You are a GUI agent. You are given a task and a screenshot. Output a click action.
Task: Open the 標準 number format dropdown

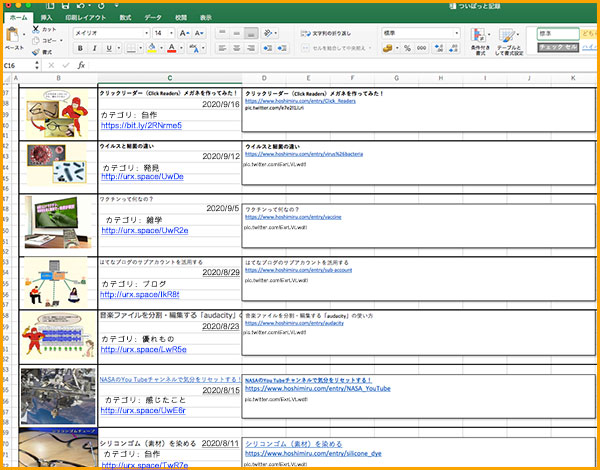coord(457,33)
